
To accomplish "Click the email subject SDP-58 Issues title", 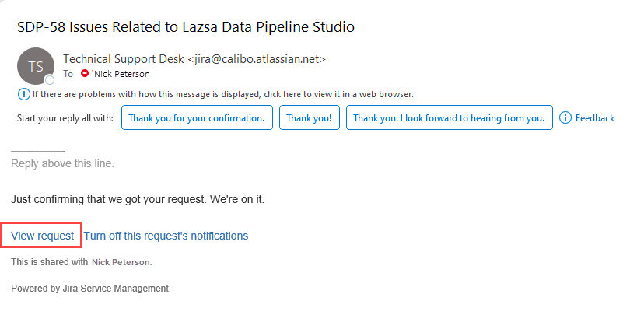I will 186,26.
